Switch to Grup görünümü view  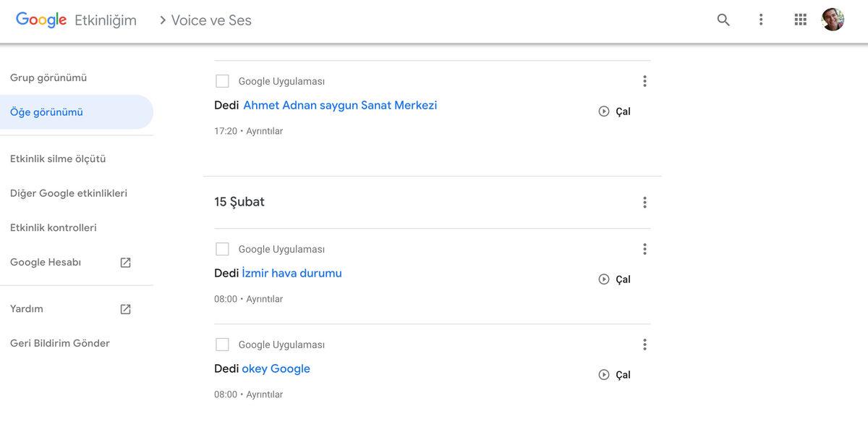[48, 77]
